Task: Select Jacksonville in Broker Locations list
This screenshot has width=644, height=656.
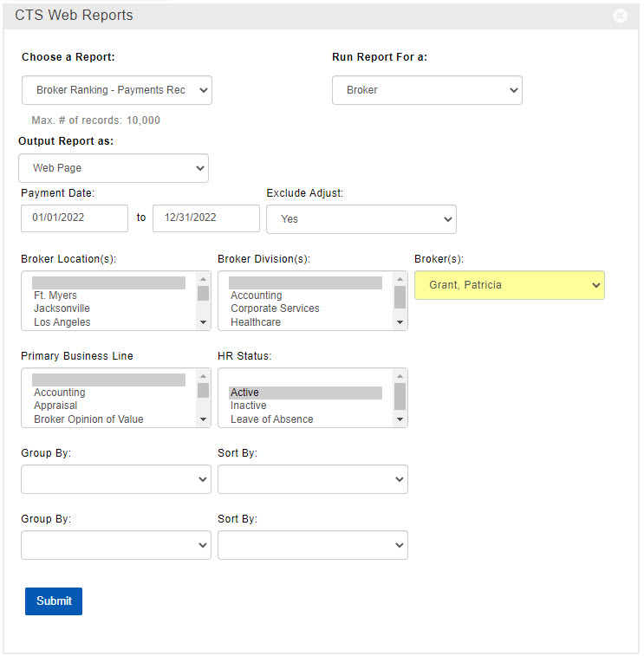Action: (x=62, y=309)
